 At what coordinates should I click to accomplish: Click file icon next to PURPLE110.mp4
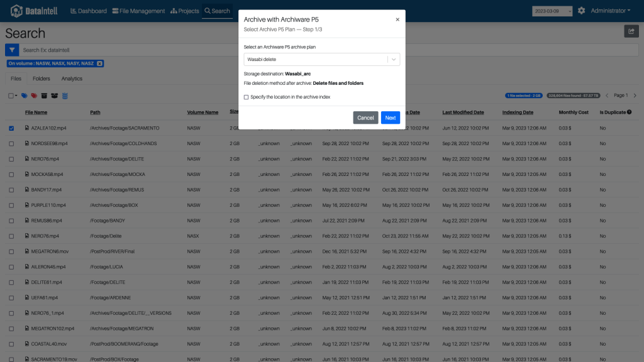[x=26, y=205]
